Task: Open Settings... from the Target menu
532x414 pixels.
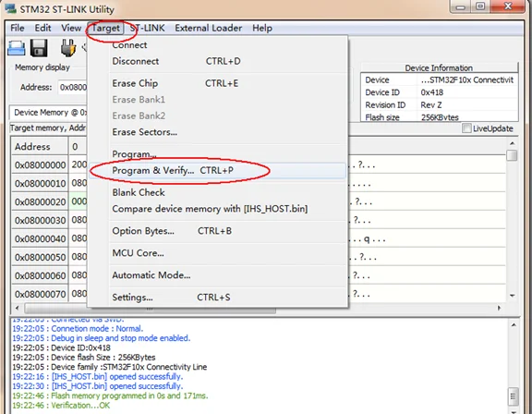Action: [x=217, y=298]
